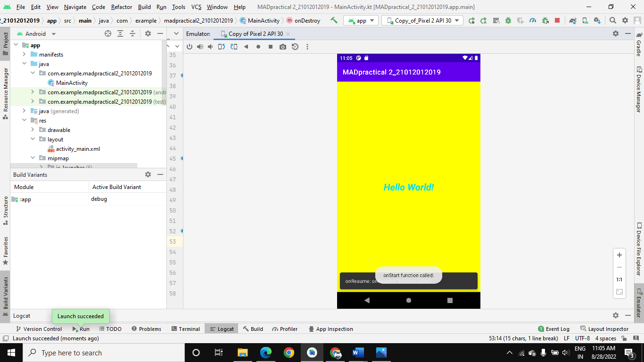644x362 pixels.
Task: Open Microsoft Word from the Windows taskbar
Action: point(358,353)
